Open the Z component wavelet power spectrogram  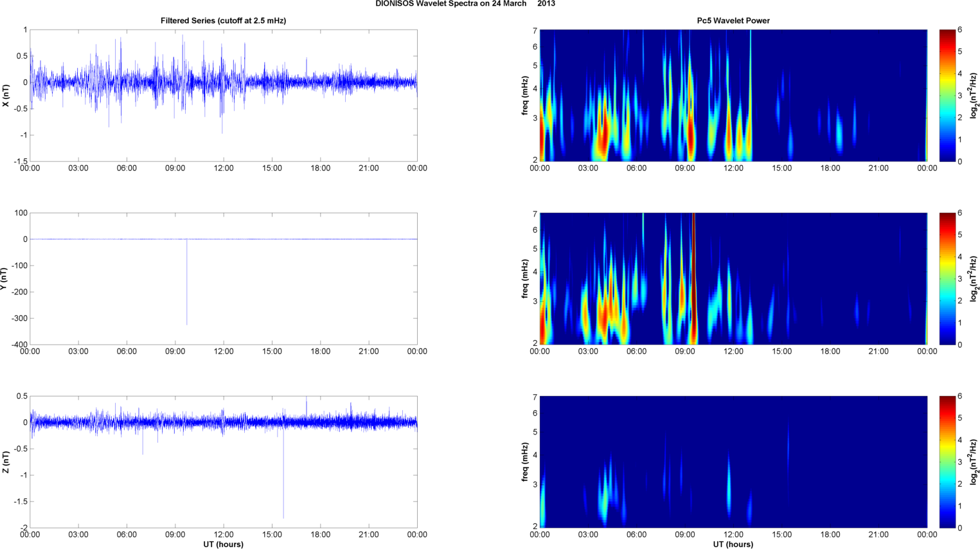click(733, 462)
